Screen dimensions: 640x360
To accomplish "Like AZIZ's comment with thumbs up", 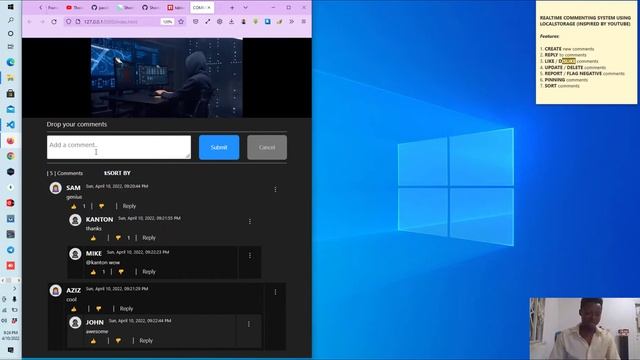I will 74,309.
